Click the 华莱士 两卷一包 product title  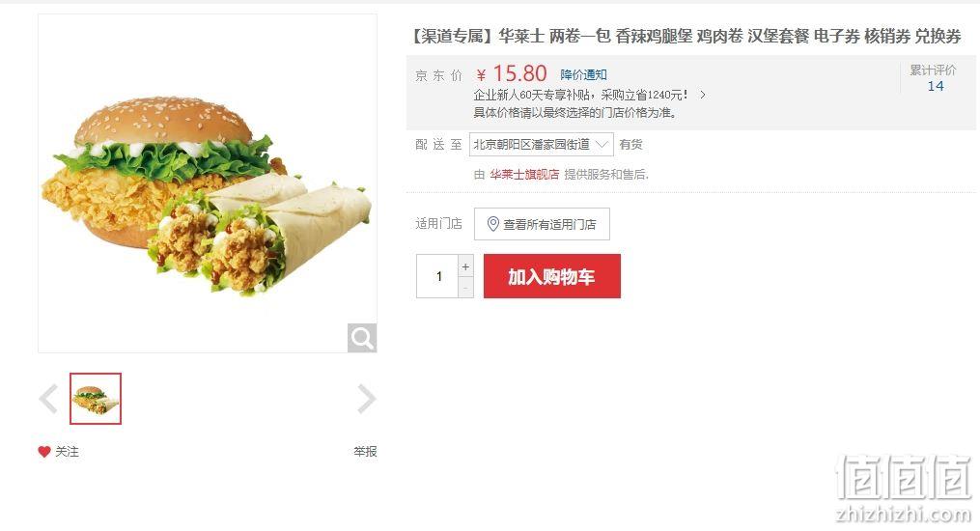686,37
